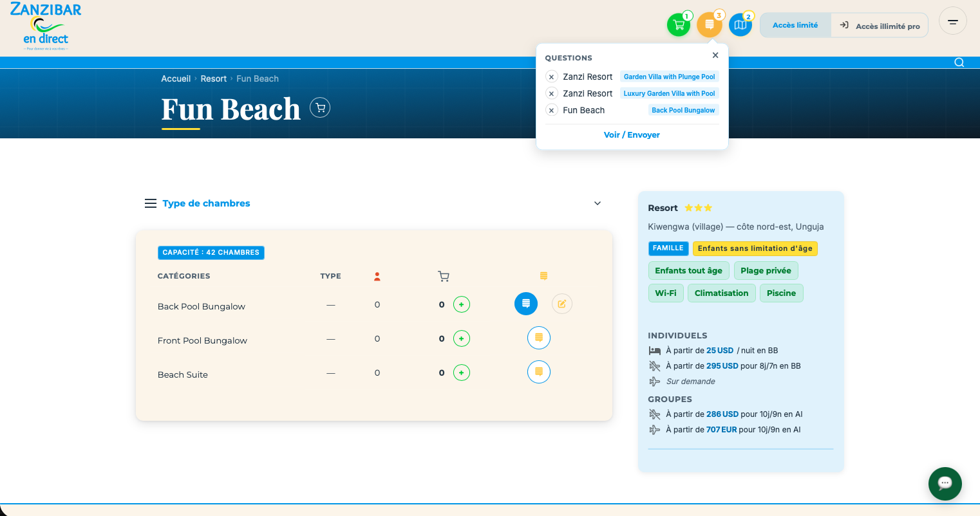The width and height of the screenshot is (980, 516).
Task: Toggle question for Front Pool Bungalow
Action: 539,338
